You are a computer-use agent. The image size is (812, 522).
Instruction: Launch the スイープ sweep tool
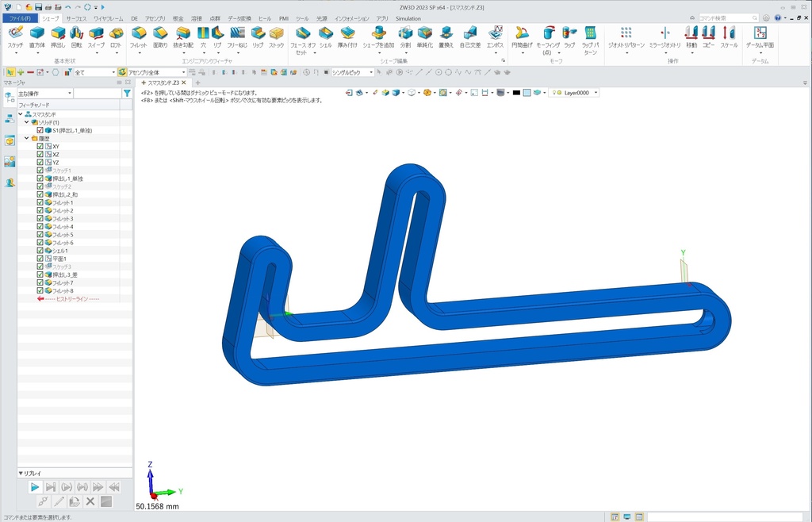click(96, 37)
